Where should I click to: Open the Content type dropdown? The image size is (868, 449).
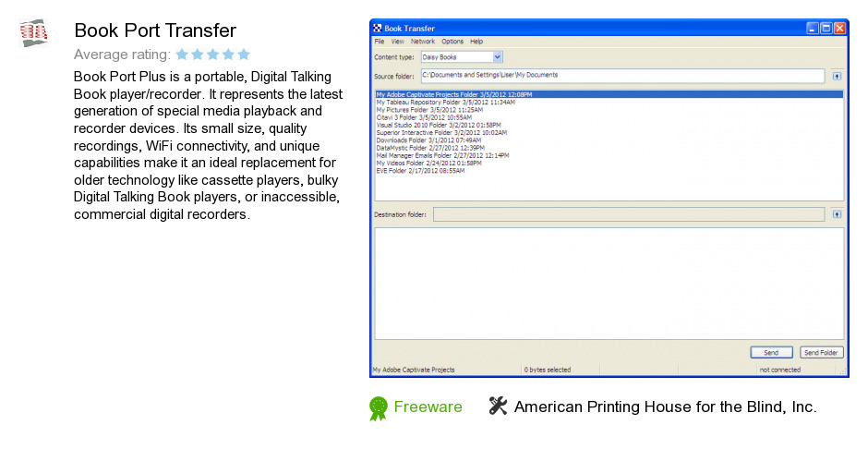[x=462, y=57]
